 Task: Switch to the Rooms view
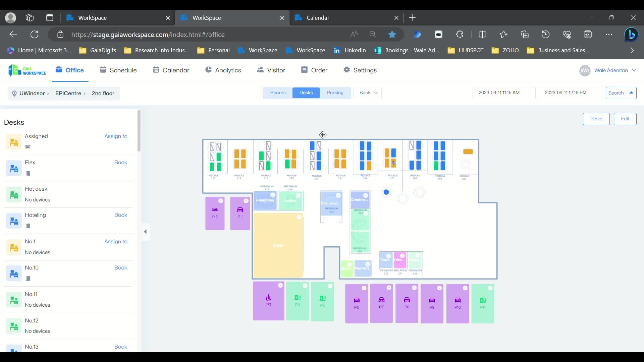coord(278,93)
